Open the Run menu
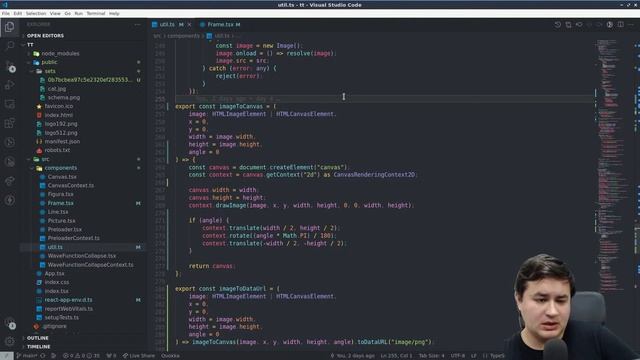 pos(78,13)
